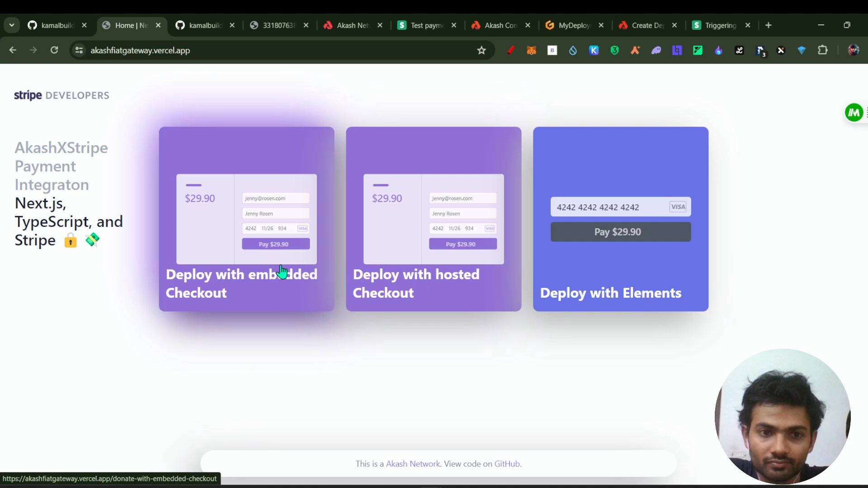Click the purple square bracket extension icon

point(677,50)
